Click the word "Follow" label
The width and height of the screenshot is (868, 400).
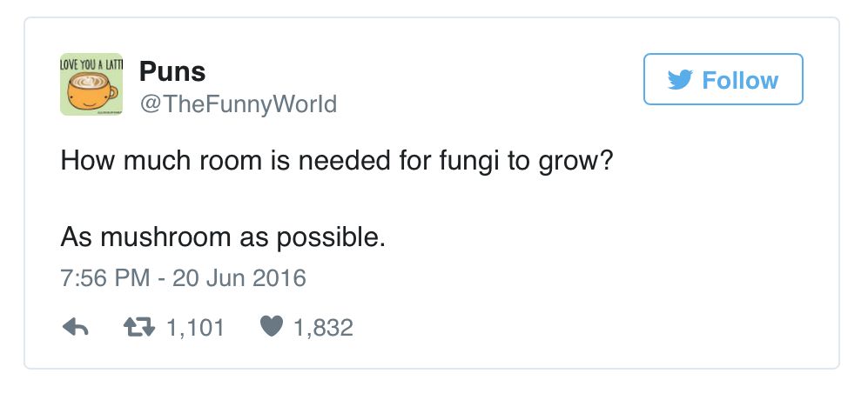[740, 80]
